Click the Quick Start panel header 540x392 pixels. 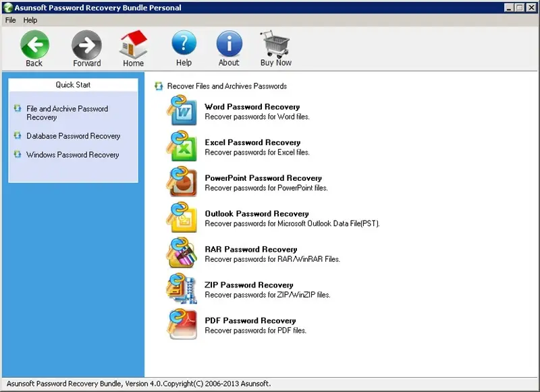[x=73, y=84]
